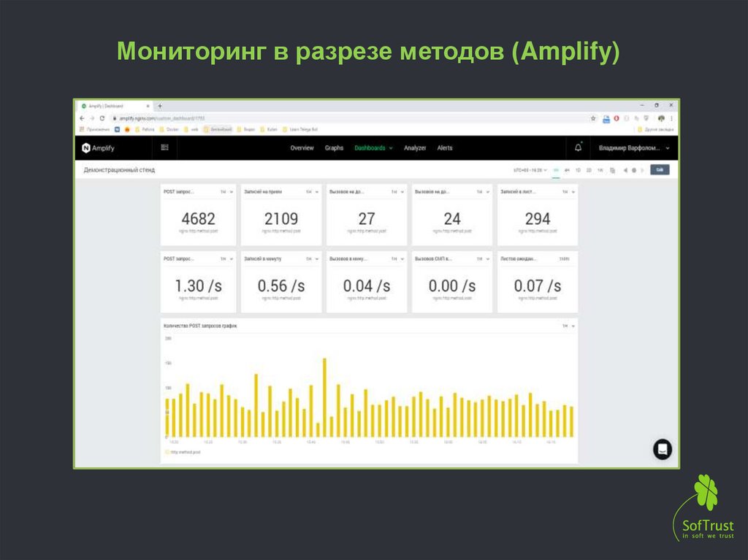
Task: Click the browser back arrow
Action: coord(82,118)
